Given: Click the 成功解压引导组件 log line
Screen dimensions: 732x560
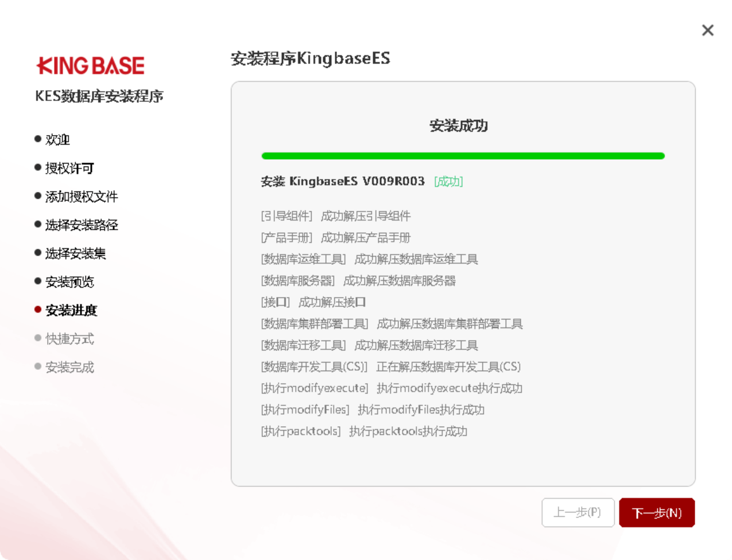Looking at the screenshot, I should (x=366, y=216).
